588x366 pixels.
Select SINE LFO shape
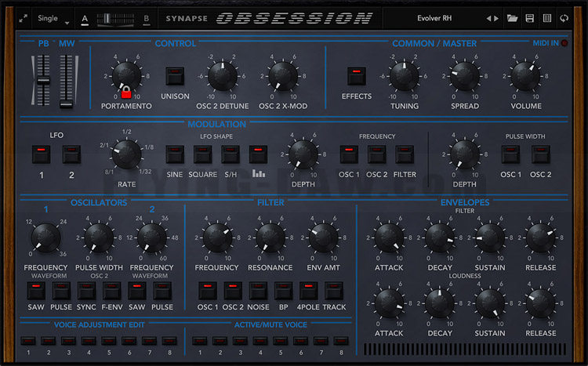tap(175, 154)
